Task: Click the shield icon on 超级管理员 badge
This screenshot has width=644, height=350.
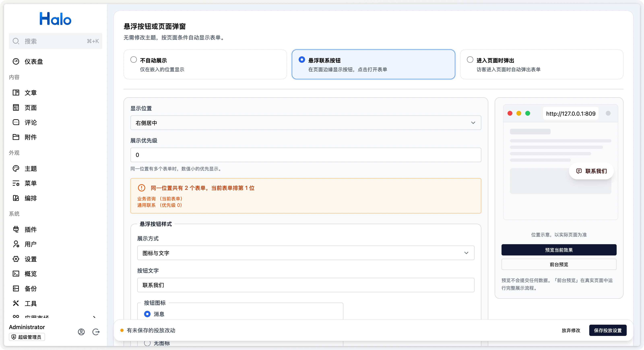Action: click(x=14, y=337)
